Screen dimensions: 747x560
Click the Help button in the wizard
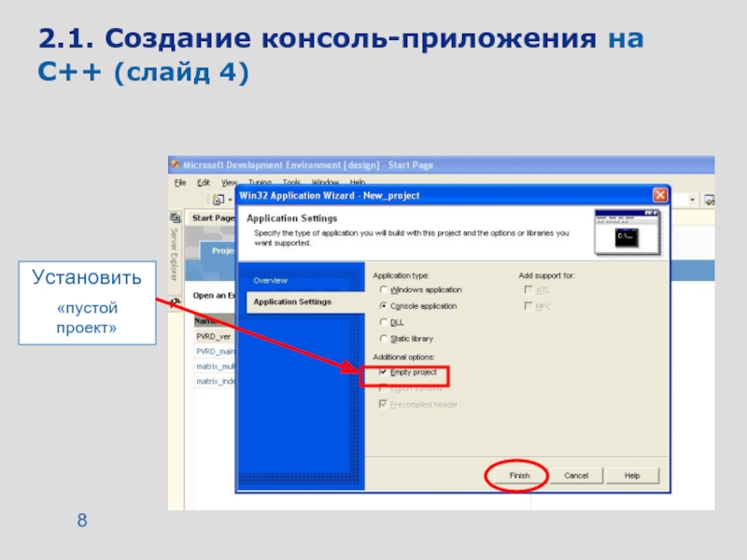click(x=632, y=475)
